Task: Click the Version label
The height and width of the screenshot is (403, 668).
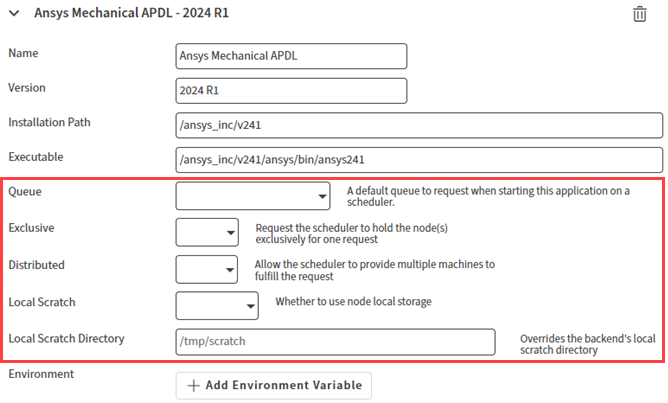Action: tap(26, 88)
